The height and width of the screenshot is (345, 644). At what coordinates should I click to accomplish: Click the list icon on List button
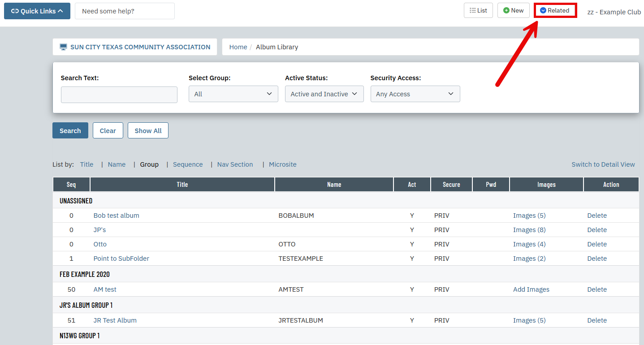(473, 10)
